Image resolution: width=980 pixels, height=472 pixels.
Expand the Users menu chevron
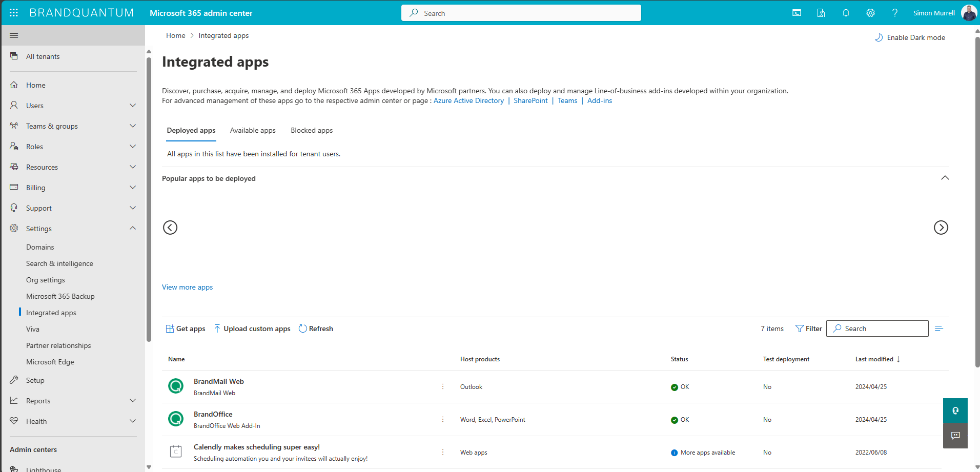tap(133, 106)
